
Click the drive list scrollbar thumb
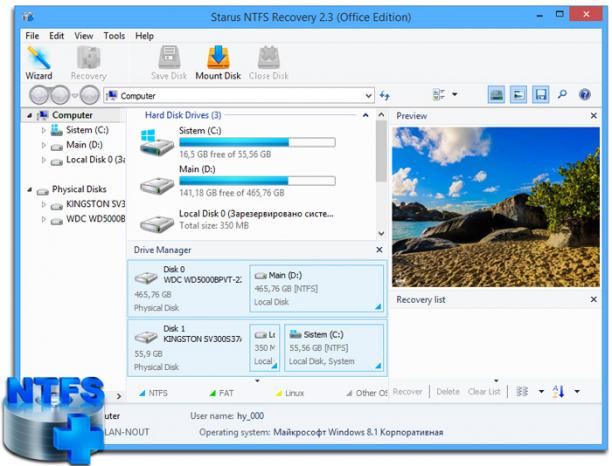point(381,151)
